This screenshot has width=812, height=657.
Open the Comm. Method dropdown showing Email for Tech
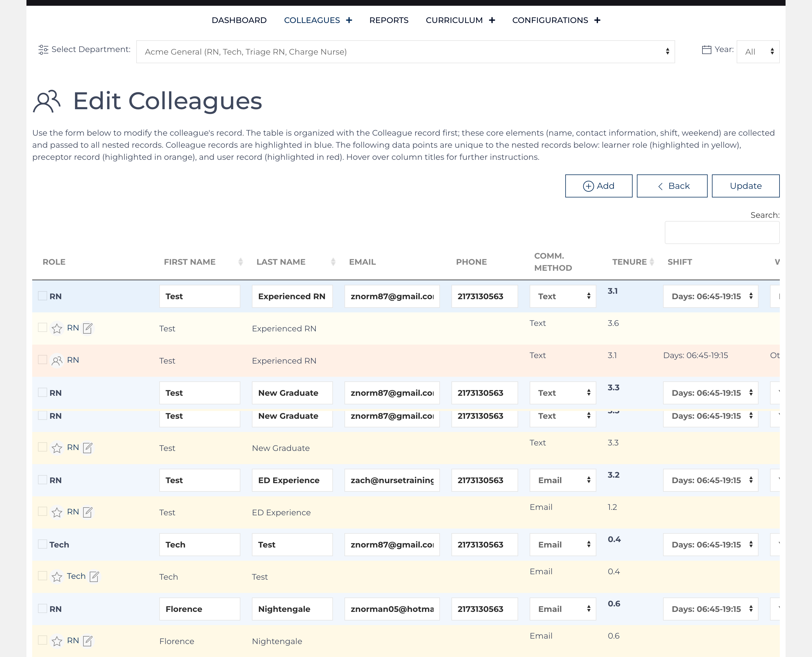(562, 544)
